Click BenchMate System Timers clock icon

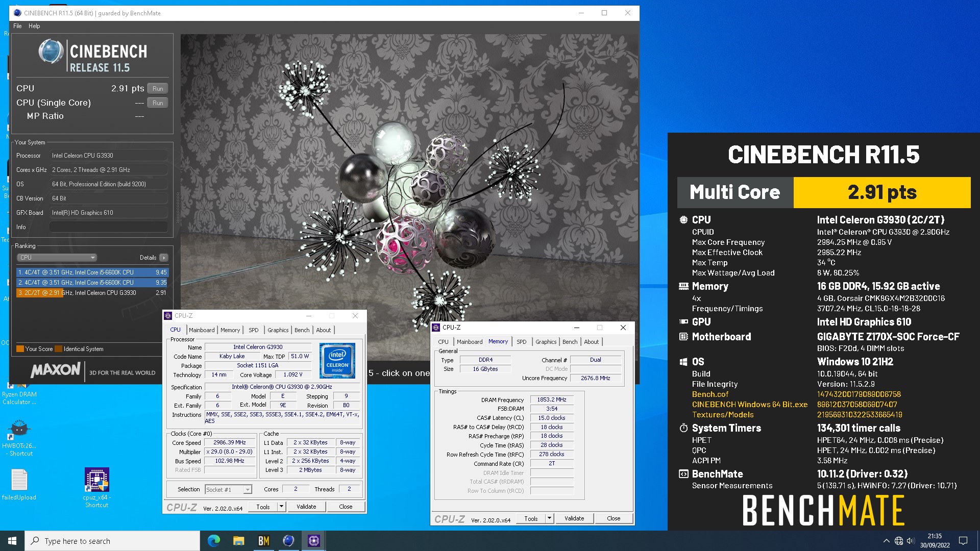point(683,428)
